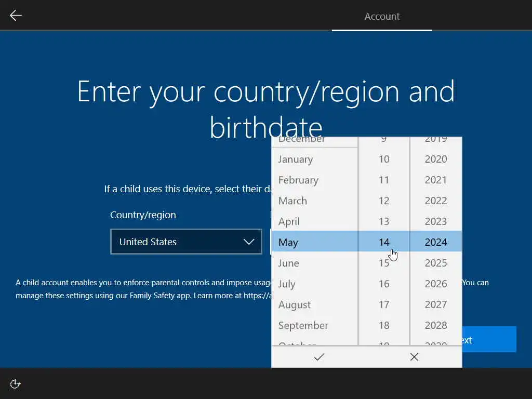Pick day 17 in the day column
The height and width of the screenshot is (399, 532).
click(x=384, y=304)
